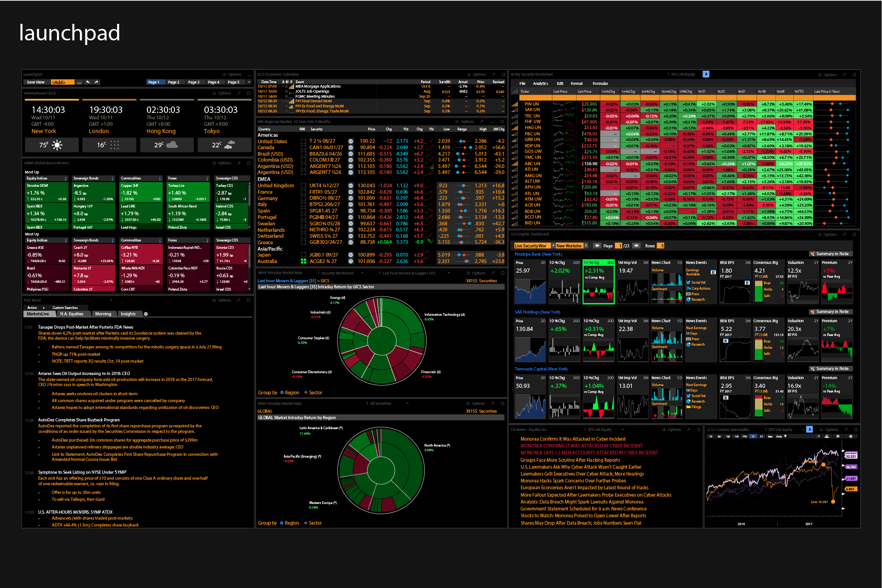
Task: Open the Pinstripe Bank (New York) link
Action: coord(538,254)
